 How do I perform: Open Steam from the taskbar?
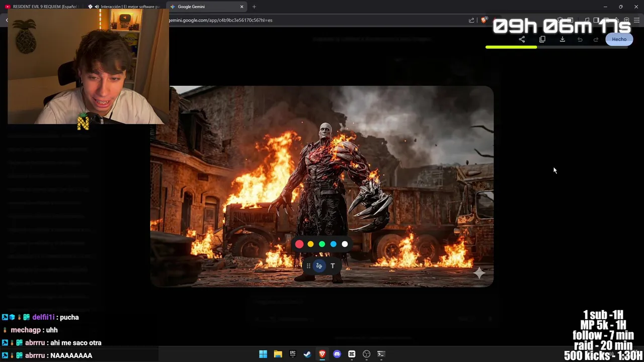coord(307,354)
